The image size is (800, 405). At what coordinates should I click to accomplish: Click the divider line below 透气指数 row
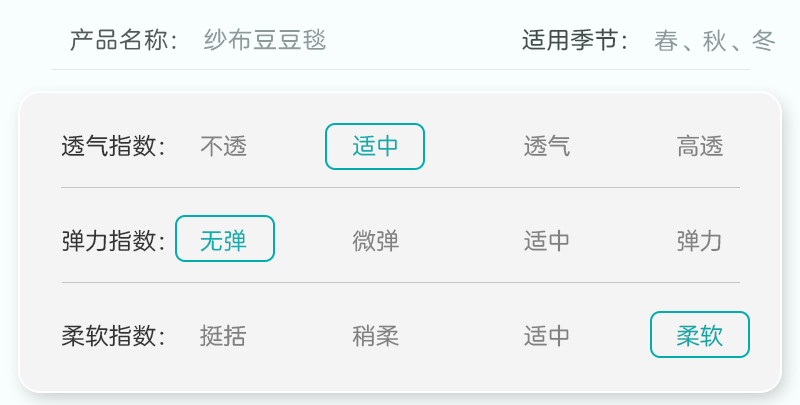click(x=400, y=187)
